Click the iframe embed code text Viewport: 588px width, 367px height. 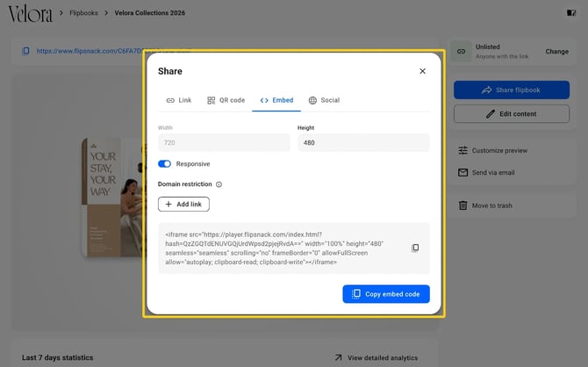point(274,248)
